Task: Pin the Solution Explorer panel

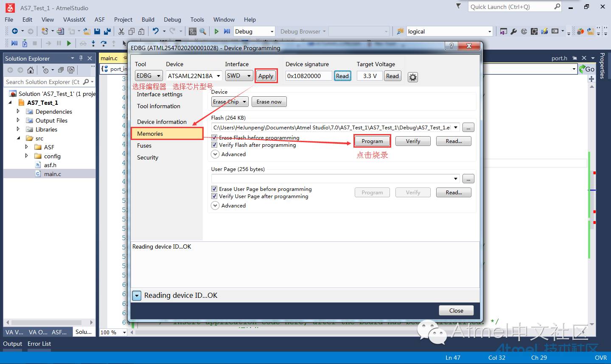Action: coord(81,58)
